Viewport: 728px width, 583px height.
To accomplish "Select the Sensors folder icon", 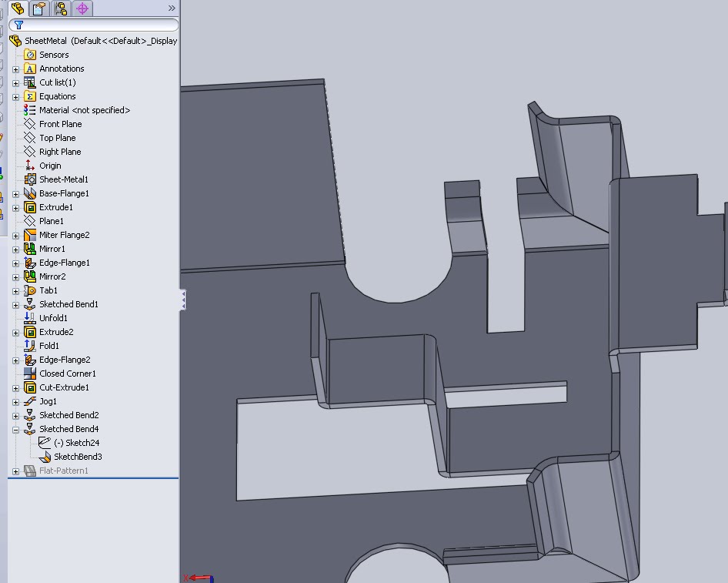I will (30, 55).
